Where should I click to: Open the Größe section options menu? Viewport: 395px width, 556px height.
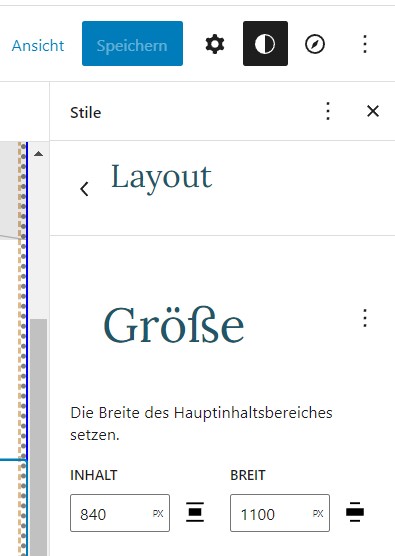[365, 318]
